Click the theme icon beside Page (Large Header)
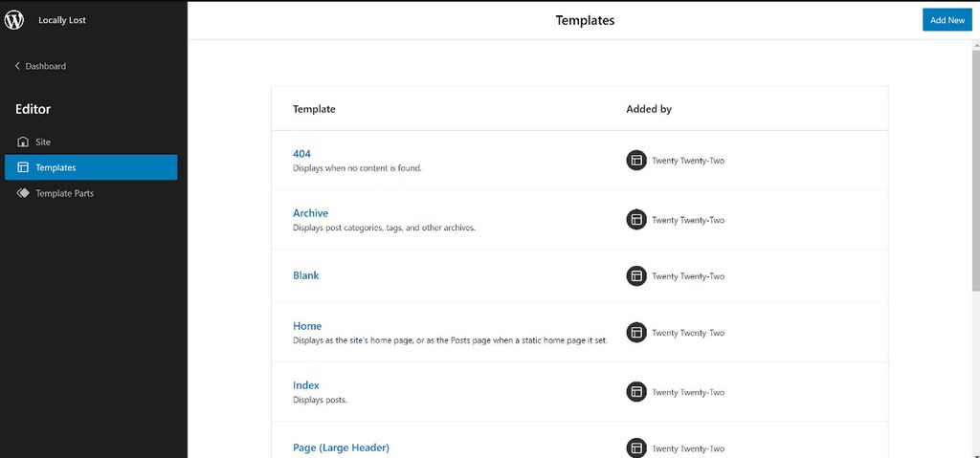The height and width of the screenshot is (458, 980). [636, 448]
